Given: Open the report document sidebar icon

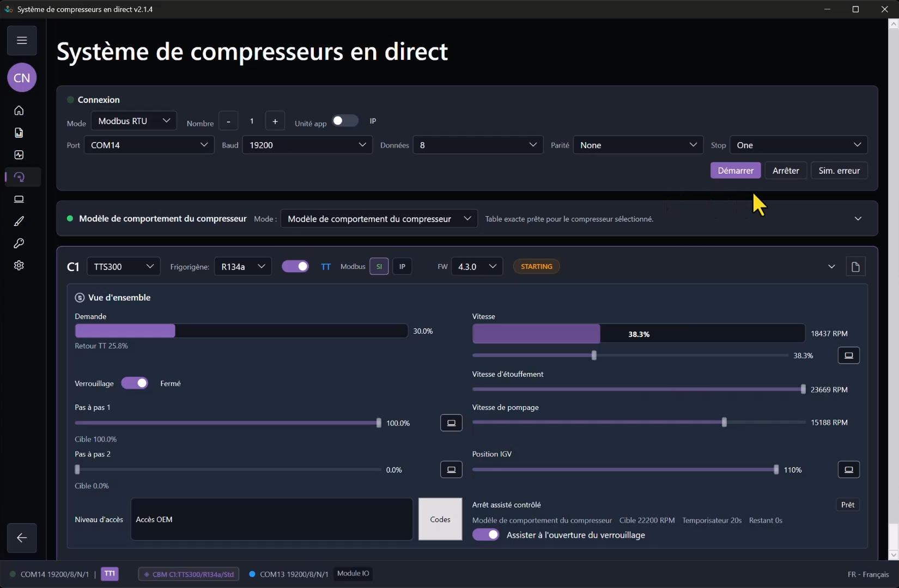Looking at the screenshot, I should [19, 133].
